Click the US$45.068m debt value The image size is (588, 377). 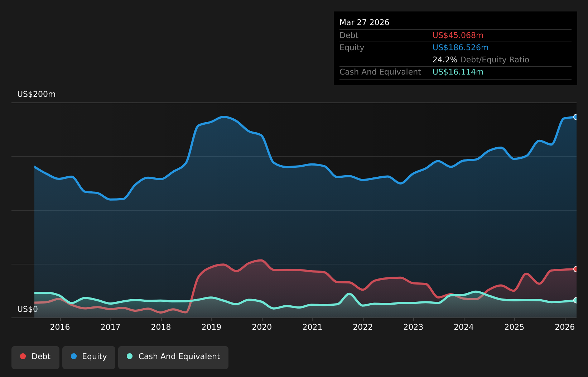click(458, 35)
